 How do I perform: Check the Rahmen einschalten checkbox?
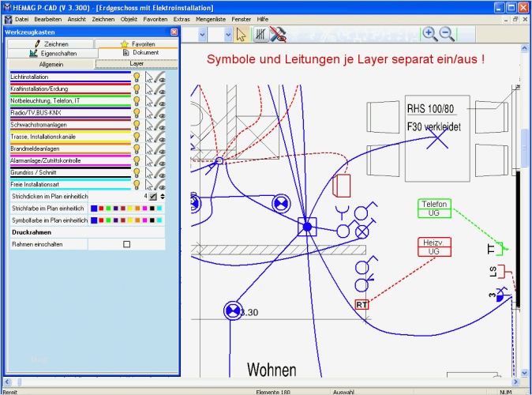pyautogui.click(x=126, y=244)
